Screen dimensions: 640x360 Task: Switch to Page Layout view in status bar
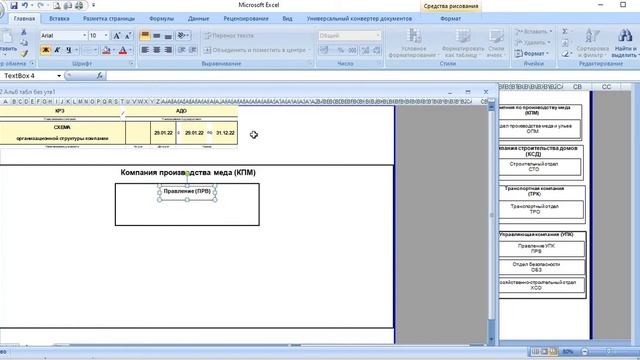pos(544,351)
